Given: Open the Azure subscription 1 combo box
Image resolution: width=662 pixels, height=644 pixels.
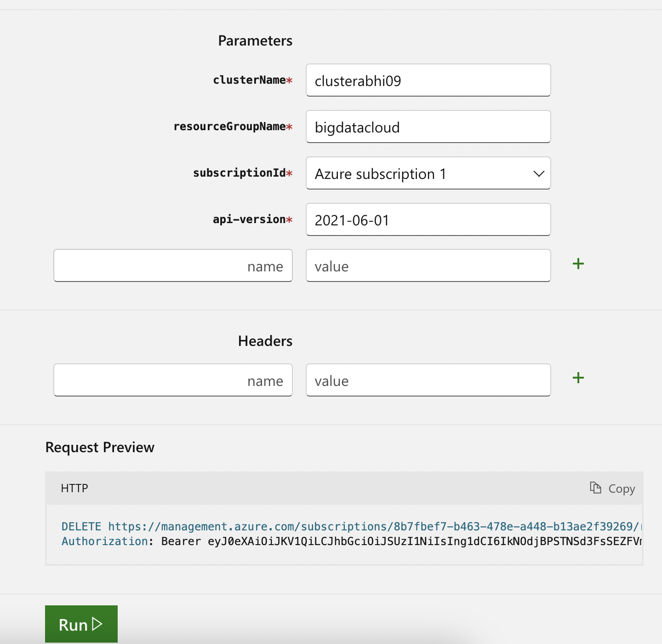Looking at the screenshot, I should pyautogui.click(x=428, y=173).
